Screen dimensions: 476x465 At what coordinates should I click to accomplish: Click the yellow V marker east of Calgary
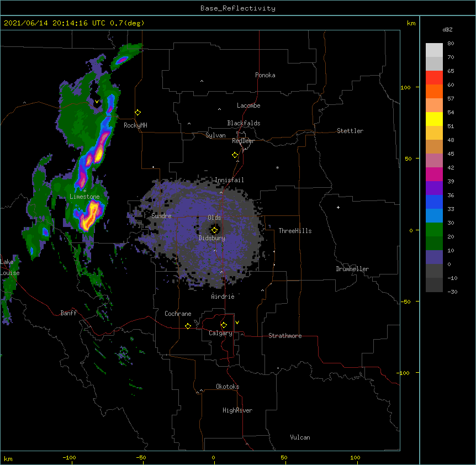click(237, 323)
